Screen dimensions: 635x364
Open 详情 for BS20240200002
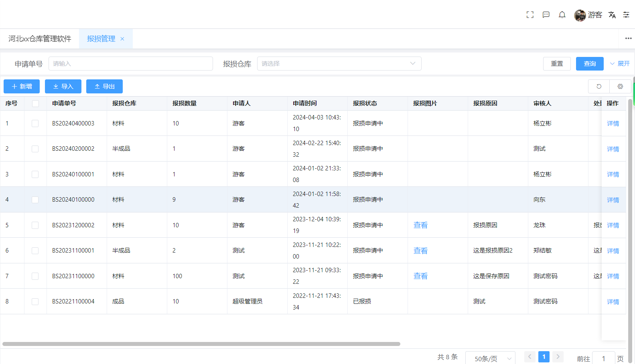tap(613, 149)
